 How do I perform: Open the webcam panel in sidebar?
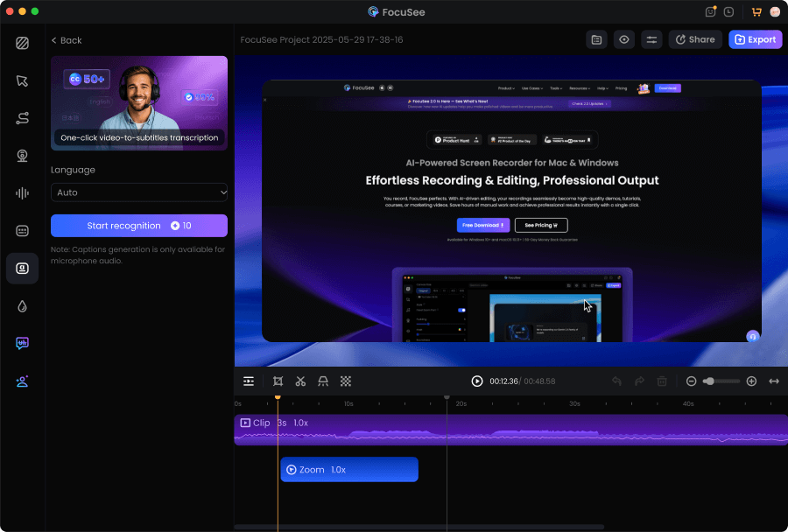[22, 156]
